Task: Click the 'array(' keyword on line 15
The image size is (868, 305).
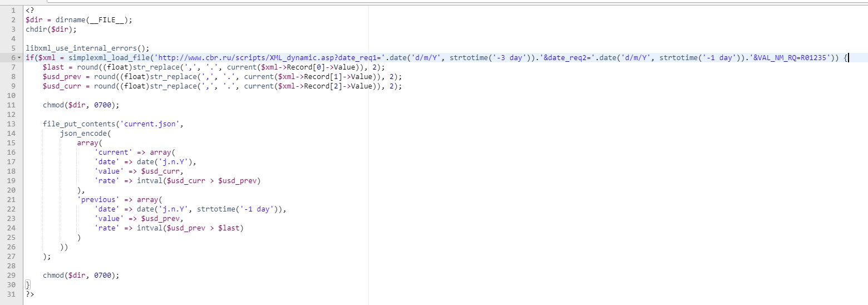Action: coord(90,142)
